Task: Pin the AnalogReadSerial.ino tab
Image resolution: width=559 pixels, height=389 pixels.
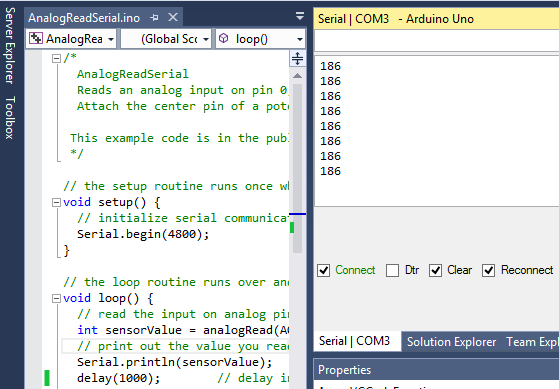Action: (x=154, y=17)
